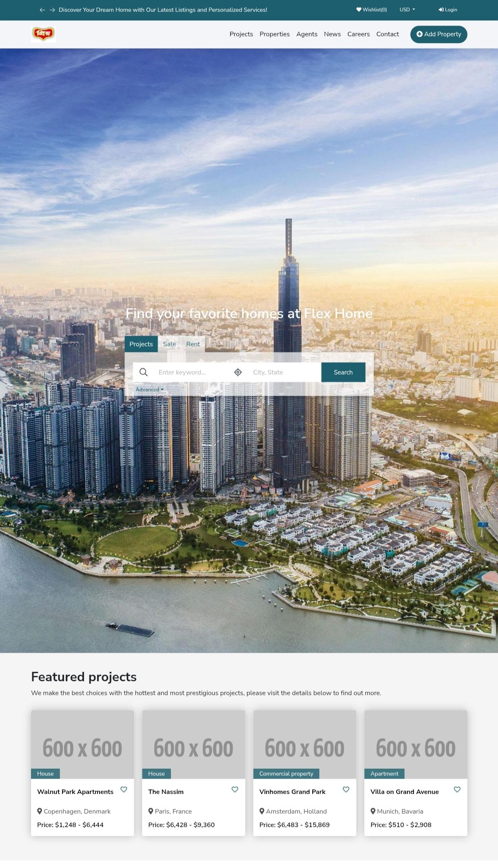498x868 pixels.
Task: Click the magnifier icon in search box
Action: 143,372
